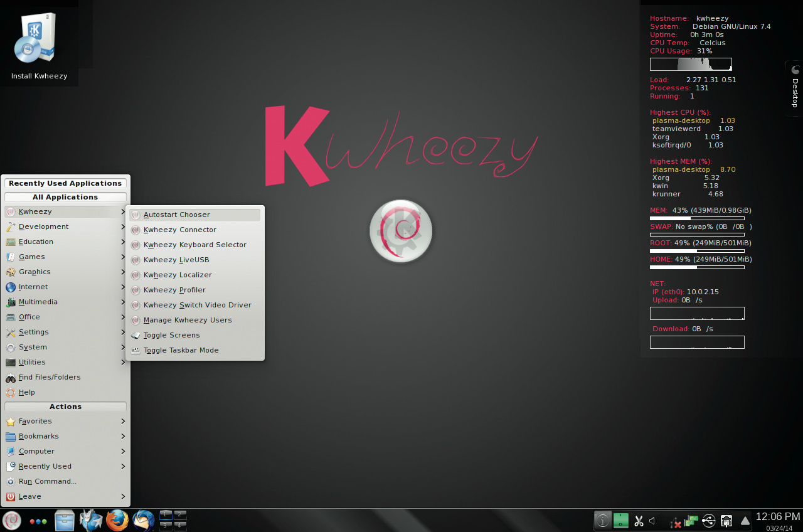The width and height of the screenshot is (803, 532).
Task: Open Kwheezy Localizer
Action: (x=195, y=275)
